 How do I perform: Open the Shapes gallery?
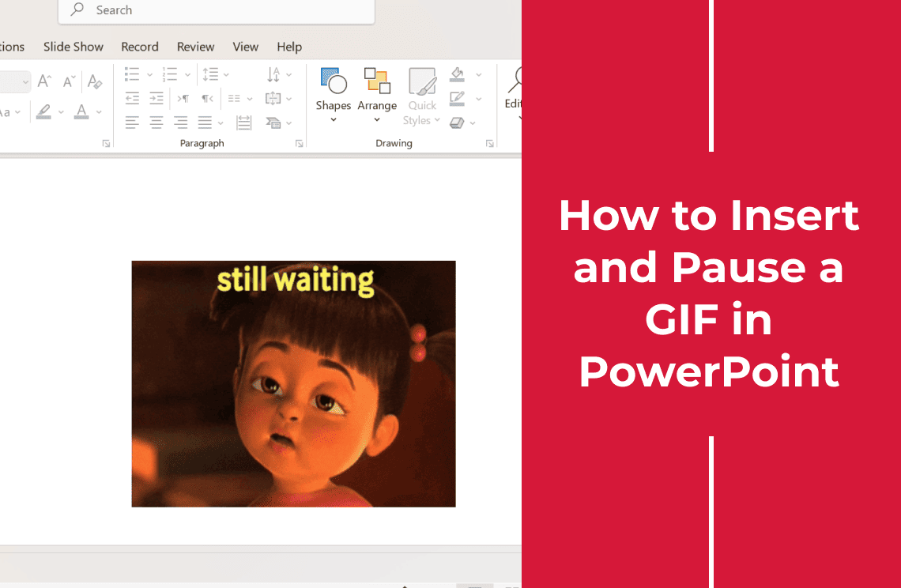(334, 95)
